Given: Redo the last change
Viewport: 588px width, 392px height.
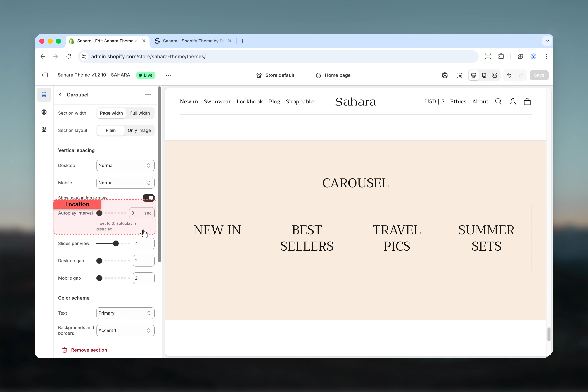Looking at the screenshot, I should pos(521,75).
